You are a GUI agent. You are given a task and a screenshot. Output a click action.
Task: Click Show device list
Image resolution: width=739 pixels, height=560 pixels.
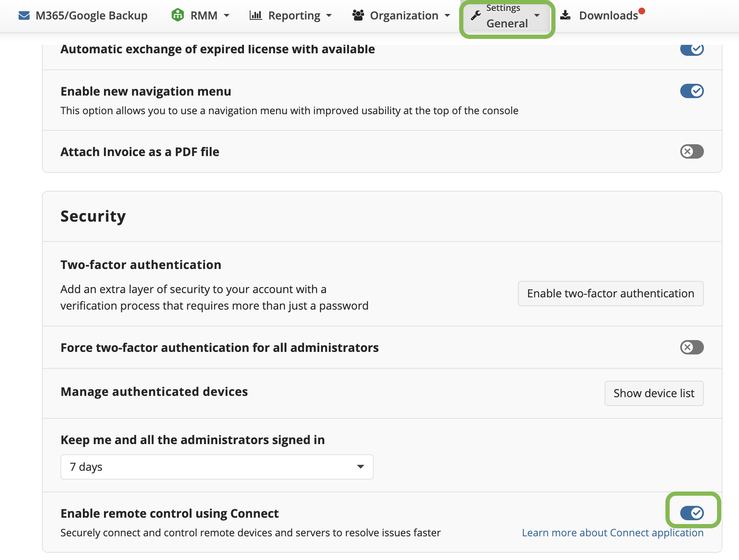pyautogui.click(x=654, y=393)
